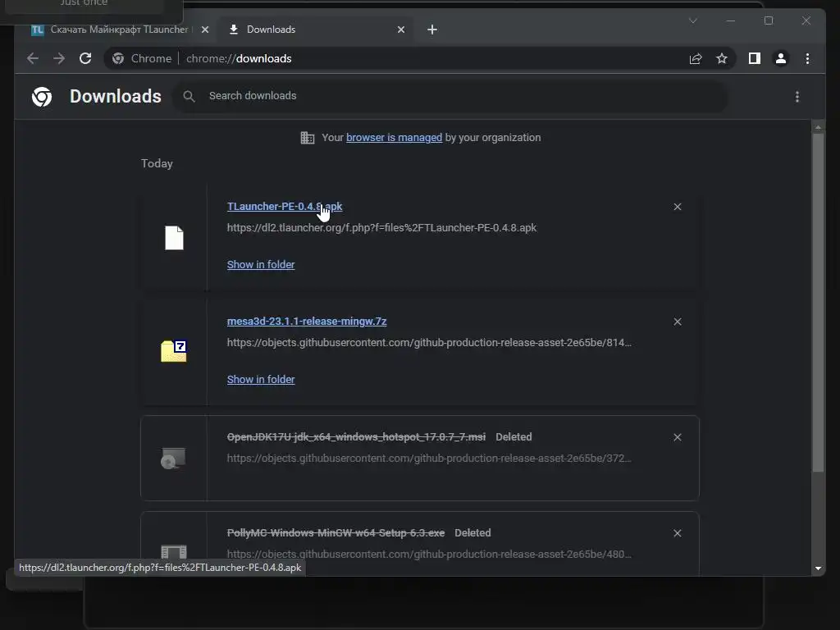
Task: Open the browser is managed link
Action: click(x=395, y=138)
